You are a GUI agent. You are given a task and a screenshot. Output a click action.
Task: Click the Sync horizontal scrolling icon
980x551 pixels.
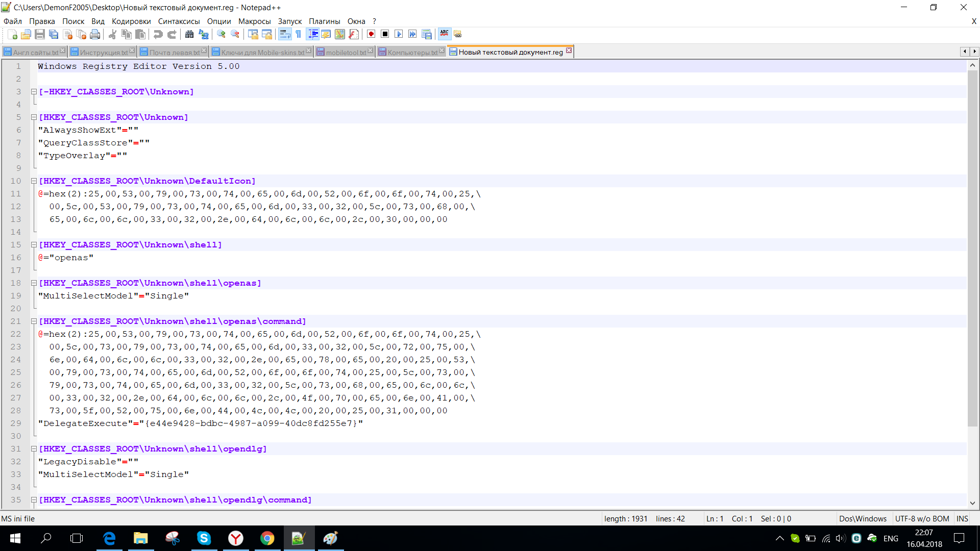point(266,34)
